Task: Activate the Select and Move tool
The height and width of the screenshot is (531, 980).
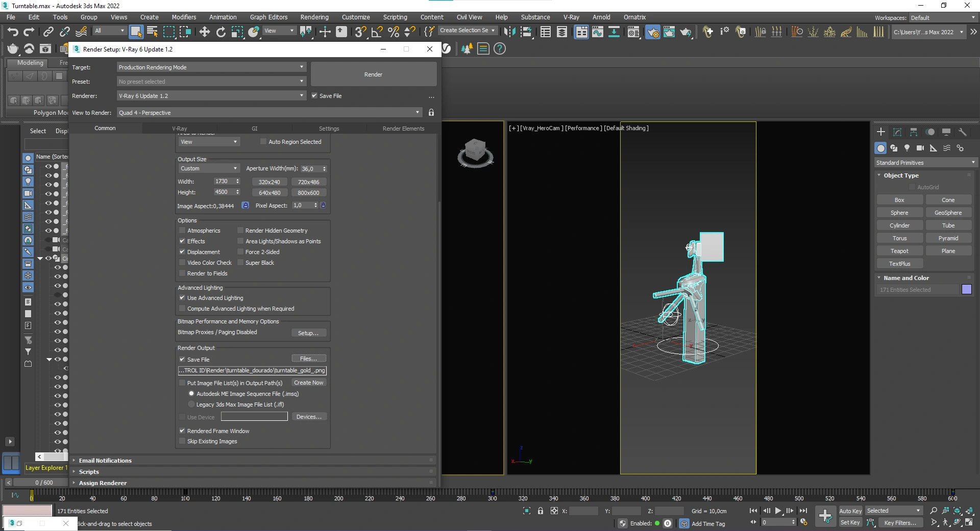Action: tap(204, 32)
